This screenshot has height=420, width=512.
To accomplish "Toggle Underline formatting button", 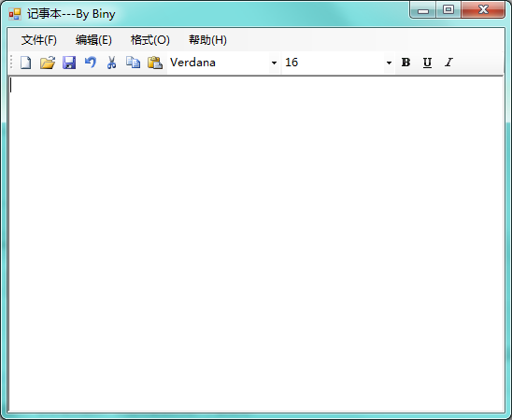I will tap(427, 63).
